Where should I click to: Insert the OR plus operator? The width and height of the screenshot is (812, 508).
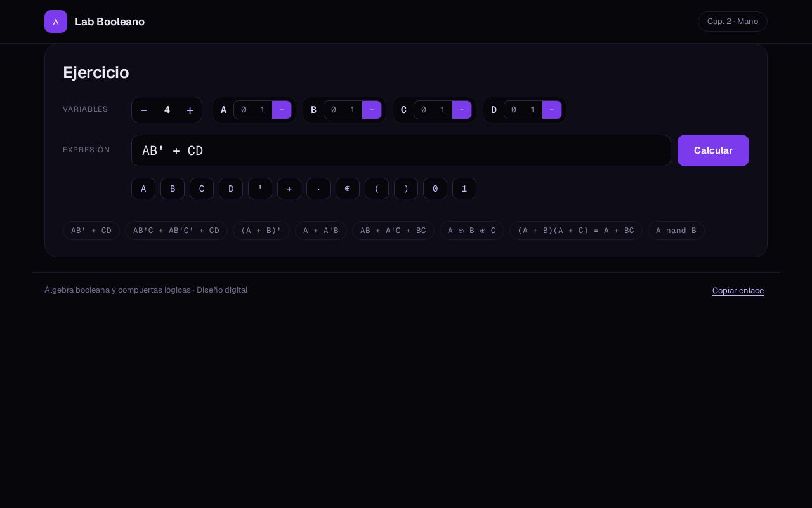[289, 189]
